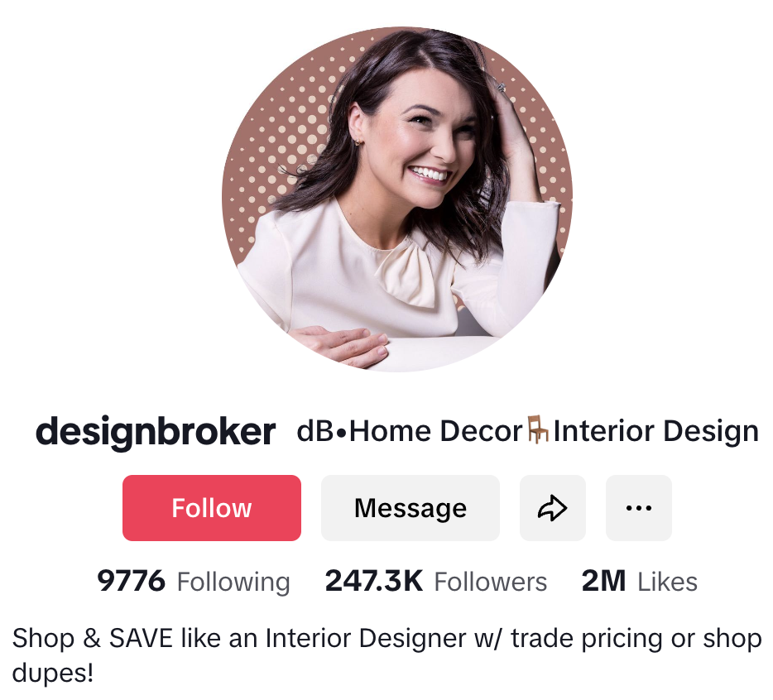
Task: Send a message via Message button
Action: [x=411, y=508]
